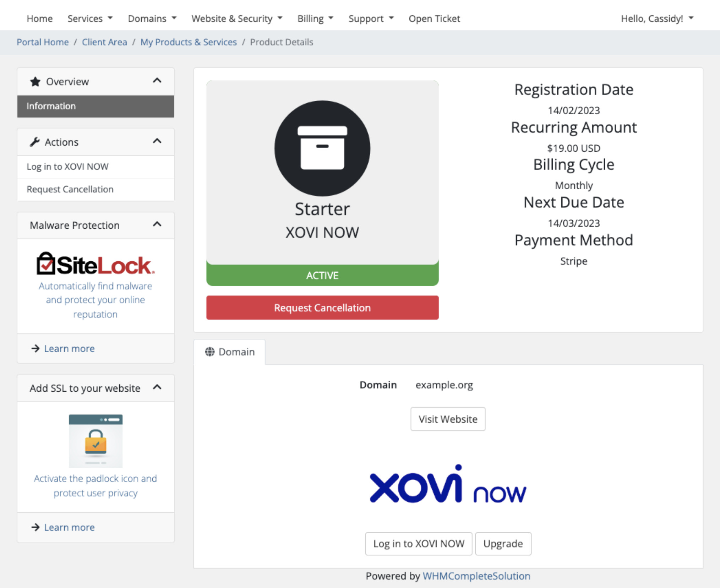Open the Services dropdown menu
The width and height of the screenshot is (720, 588).
(90, 18)
